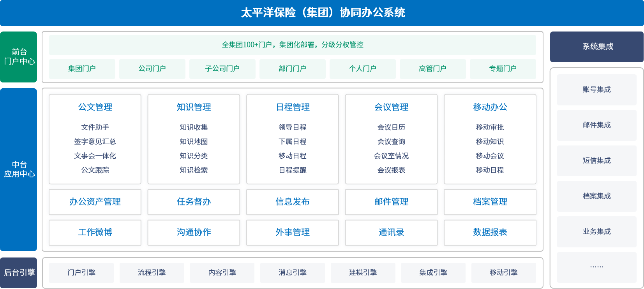Screen dimensions: 644x289
Task: Click 会议日历 item
Action: [x=391, y=127]
